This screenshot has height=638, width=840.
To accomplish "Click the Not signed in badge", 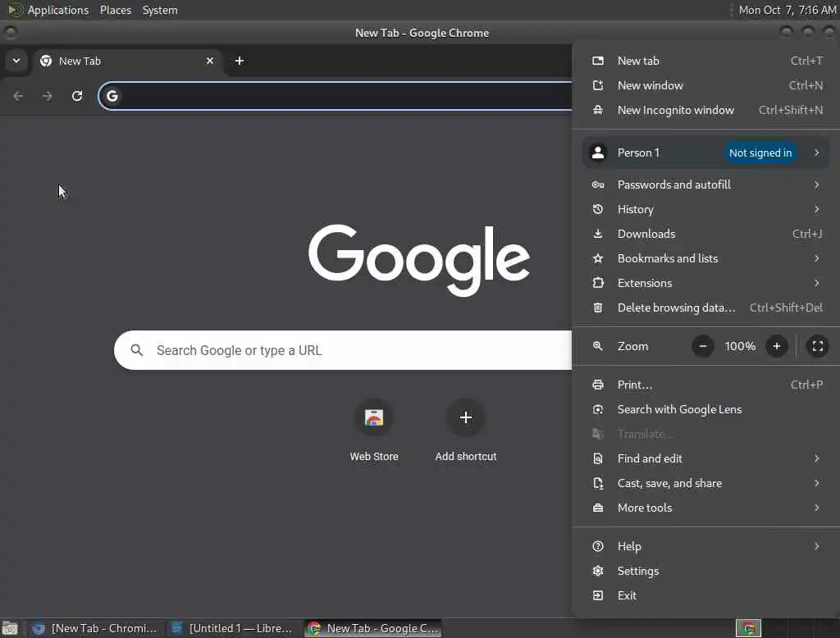I will point(760,153).
